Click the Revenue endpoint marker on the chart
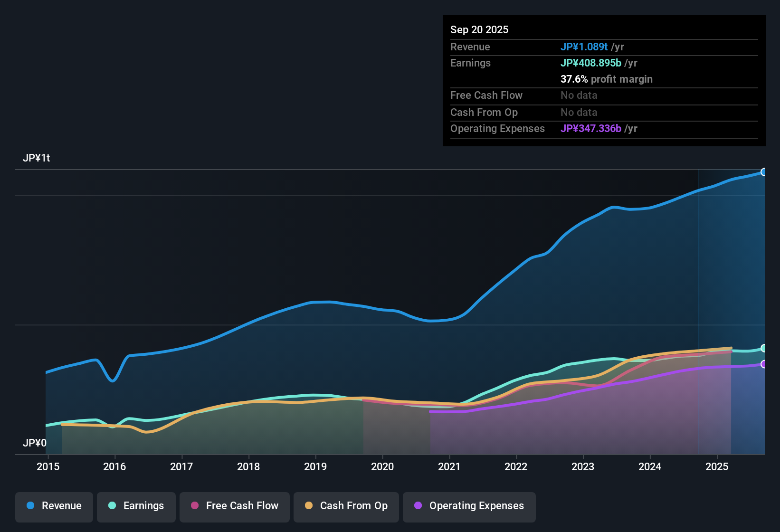 [764, 172]
